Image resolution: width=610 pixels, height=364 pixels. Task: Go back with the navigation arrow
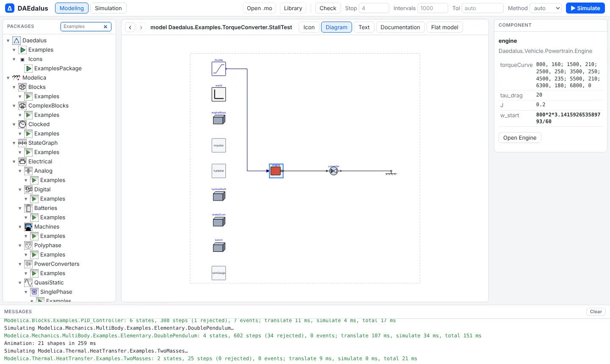[130, 28]
